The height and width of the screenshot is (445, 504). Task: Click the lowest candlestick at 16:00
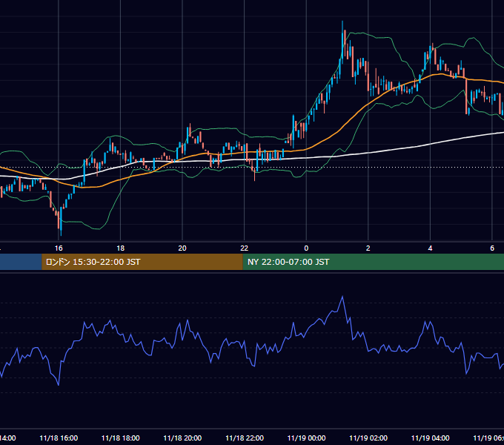click(61, 221)
